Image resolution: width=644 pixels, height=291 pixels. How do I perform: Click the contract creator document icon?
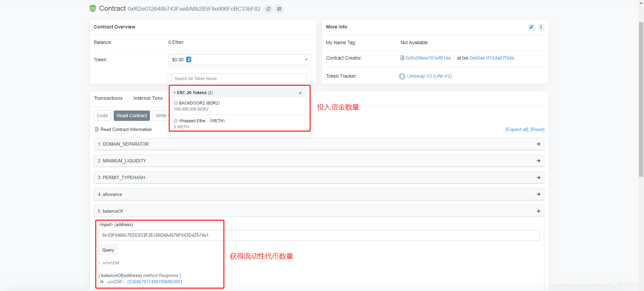pyautogui.click(x=402, y=58)
